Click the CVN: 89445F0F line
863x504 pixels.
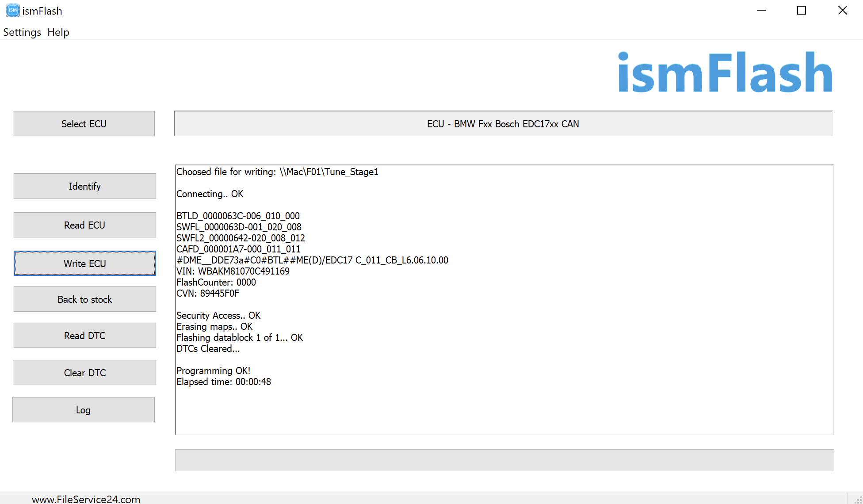pyautogui.click(x=208, y=294)
